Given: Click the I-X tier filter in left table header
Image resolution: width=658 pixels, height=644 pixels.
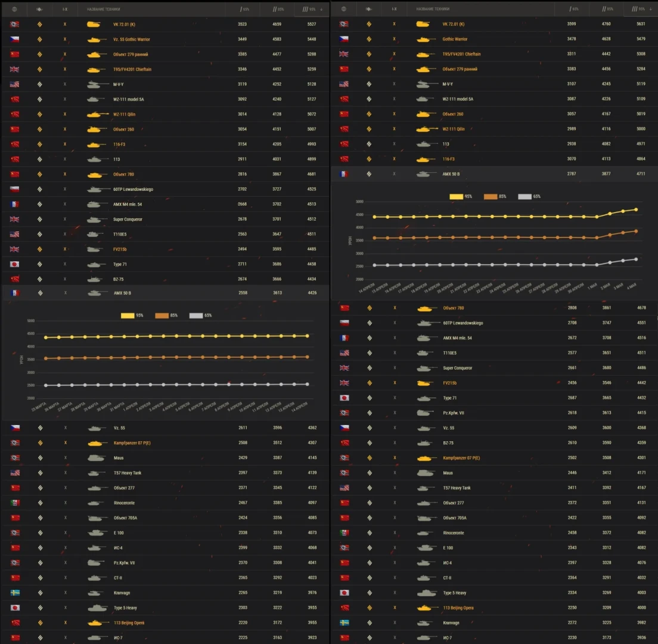Looking at the screenshot, I should [65, 10].
